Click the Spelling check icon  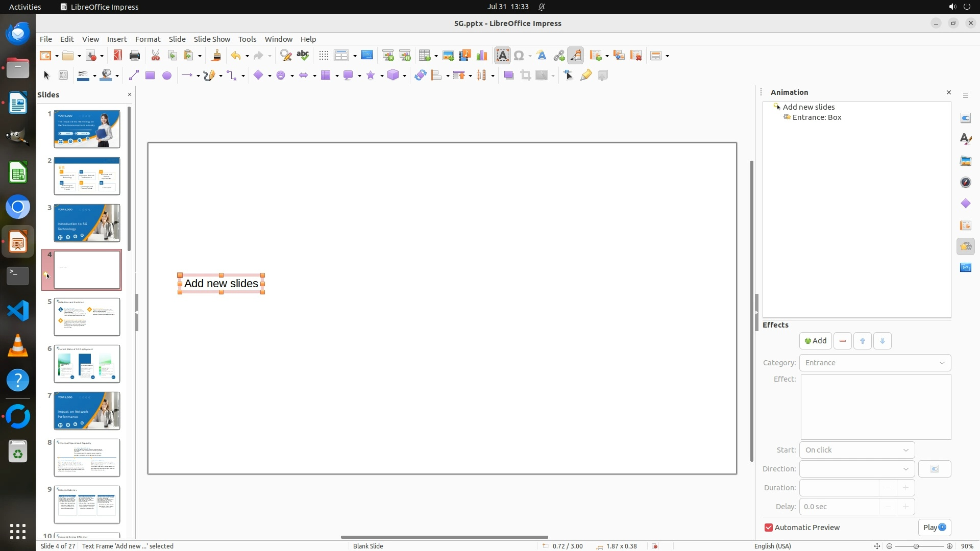click(303, 56)
